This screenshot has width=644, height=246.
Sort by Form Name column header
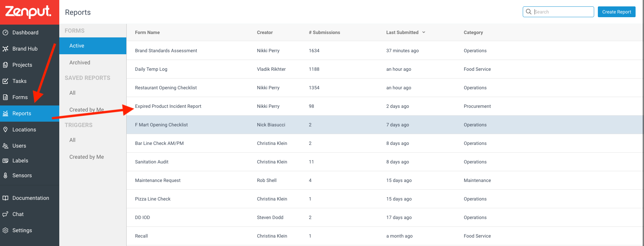point(147,33)
